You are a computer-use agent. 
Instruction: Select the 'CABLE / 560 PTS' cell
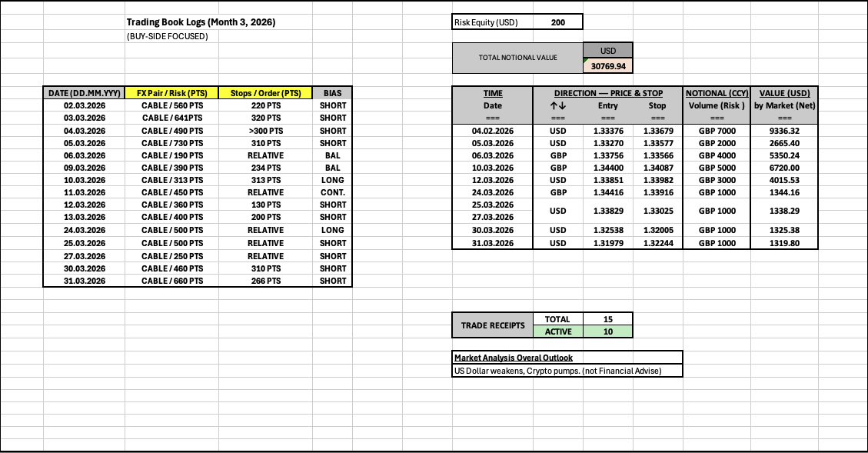click(172, 105)
